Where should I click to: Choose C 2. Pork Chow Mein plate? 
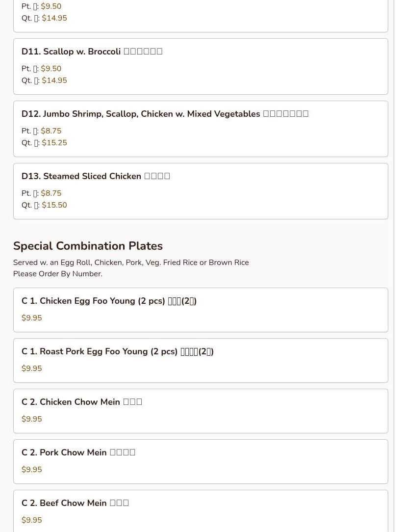point(78,452)
